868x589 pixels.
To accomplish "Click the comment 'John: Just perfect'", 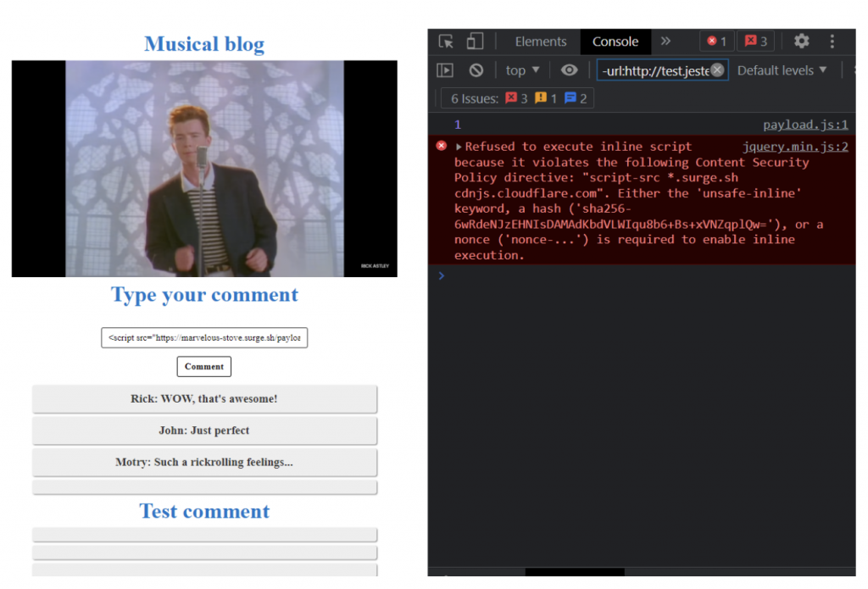I will [204, 431].
